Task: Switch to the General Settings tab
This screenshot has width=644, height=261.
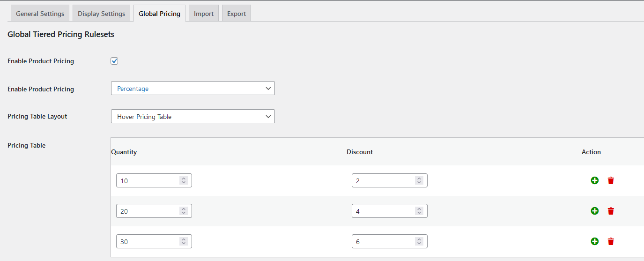Action: coord(40,14)
